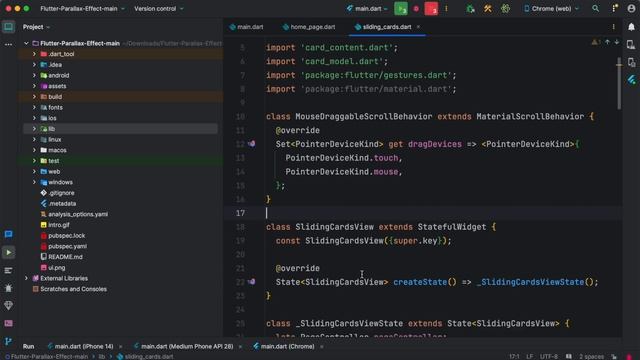Screen dimensions: 640x360
Task: Open the main.dart run configuration dropdown
Action: 367,9
